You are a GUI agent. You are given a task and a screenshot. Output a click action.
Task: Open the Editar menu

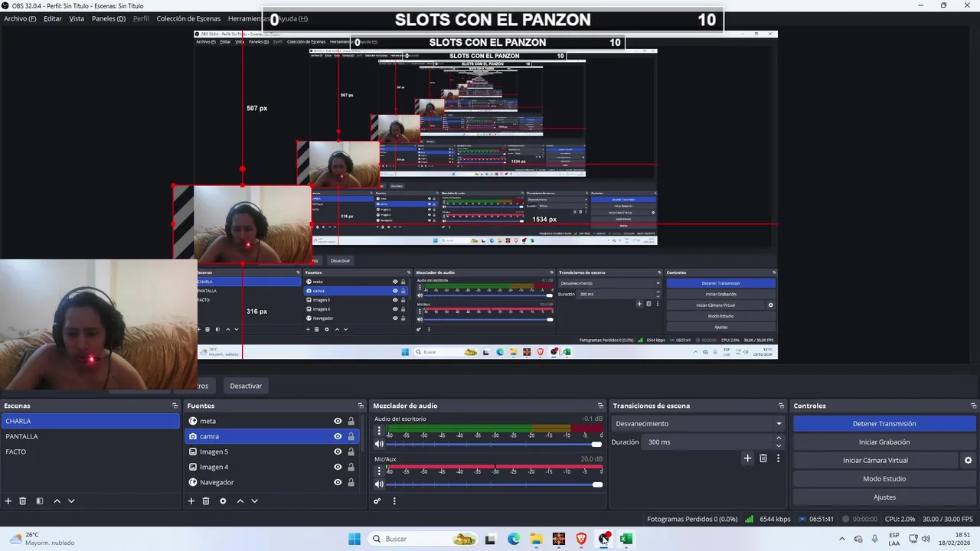(53, 18)
